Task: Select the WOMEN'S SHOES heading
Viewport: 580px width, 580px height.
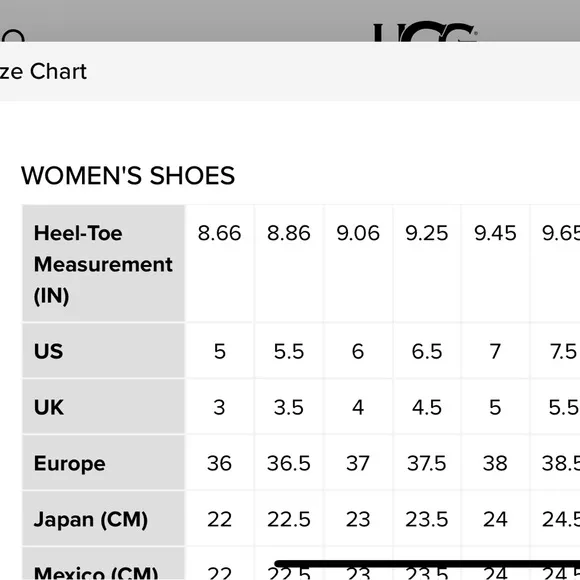Action: [128, 175]
